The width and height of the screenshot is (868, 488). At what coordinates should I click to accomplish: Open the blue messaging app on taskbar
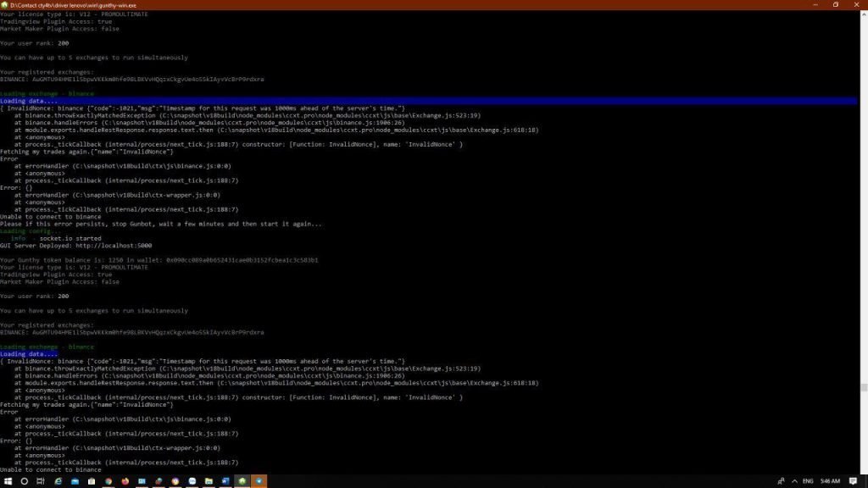coord(192,481)
